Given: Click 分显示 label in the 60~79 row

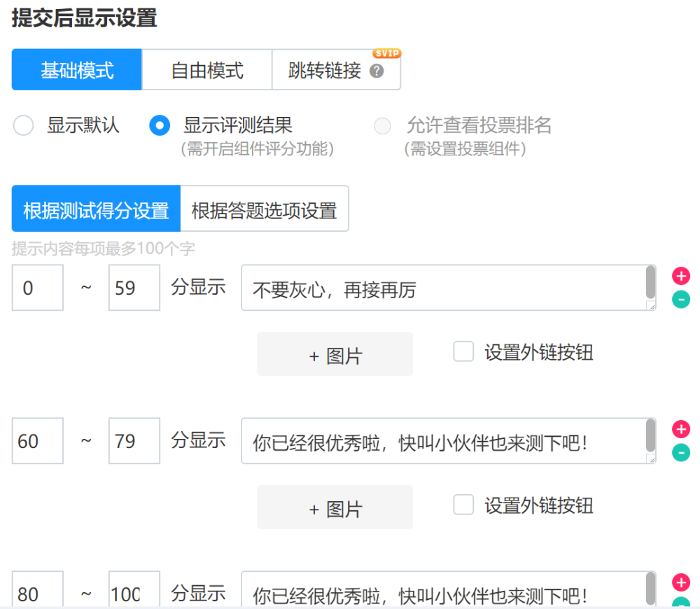Looking at the screenshot, I should [x=198, y=440].
